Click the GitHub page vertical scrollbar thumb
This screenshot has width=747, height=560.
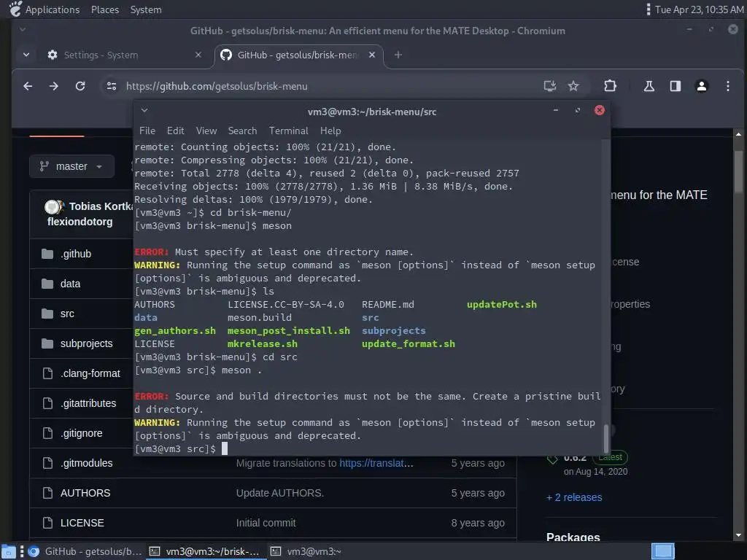coord(738,171)
